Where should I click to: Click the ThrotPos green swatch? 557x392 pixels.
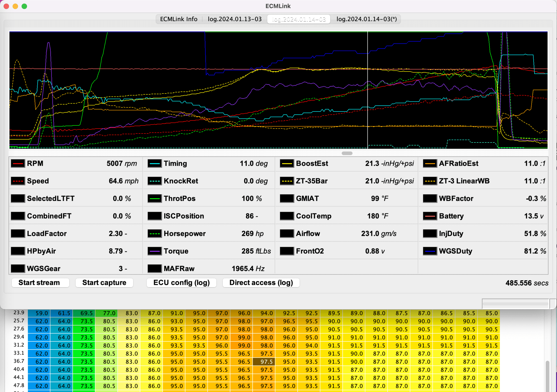click(155, 199)
